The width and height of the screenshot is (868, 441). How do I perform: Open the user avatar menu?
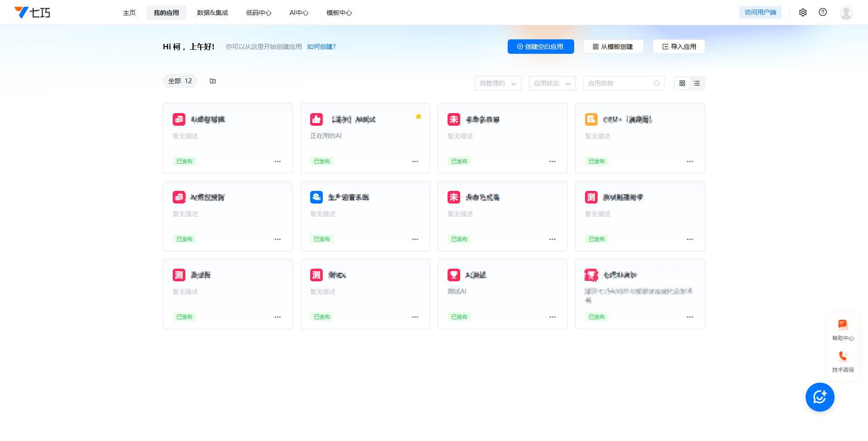pos(846,13)
